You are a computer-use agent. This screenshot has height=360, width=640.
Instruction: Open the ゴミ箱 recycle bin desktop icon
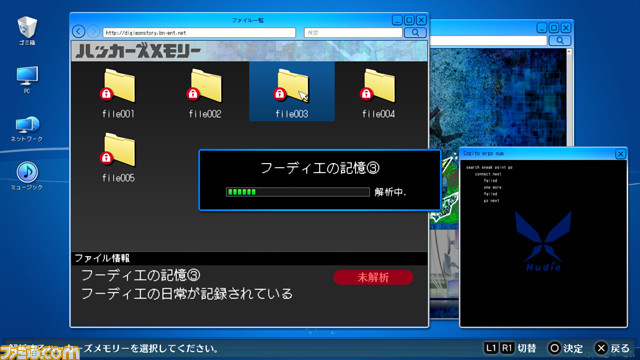[x=27, y=30]
